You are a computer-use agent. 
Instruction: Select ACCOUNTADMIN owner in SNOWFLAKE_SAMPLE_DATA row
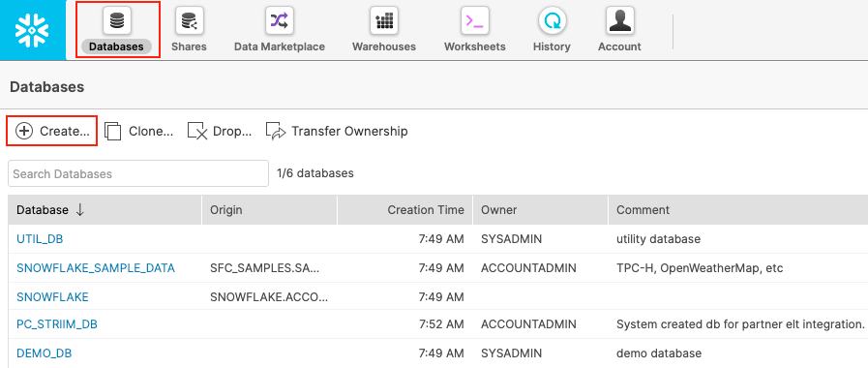528,268
